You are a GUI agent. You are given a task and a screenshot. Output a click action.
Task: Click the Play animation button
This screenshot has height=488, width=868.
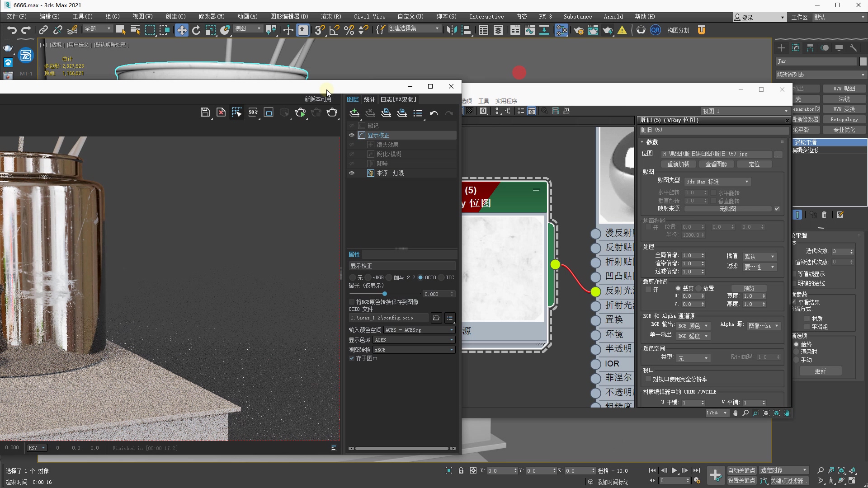[x=674, y=470]
